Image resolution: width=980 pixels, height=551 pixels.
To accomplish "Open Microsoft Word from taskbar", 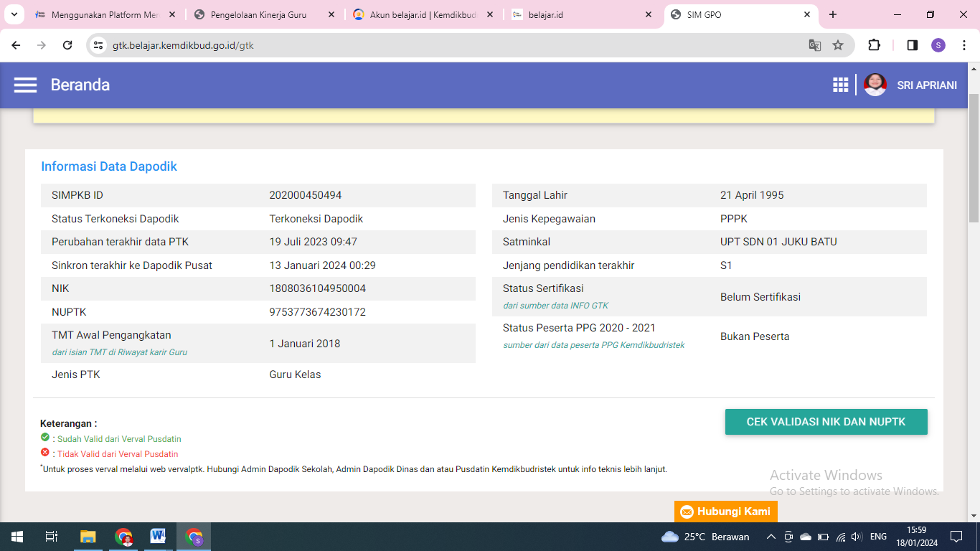I will tap(158, 536).
